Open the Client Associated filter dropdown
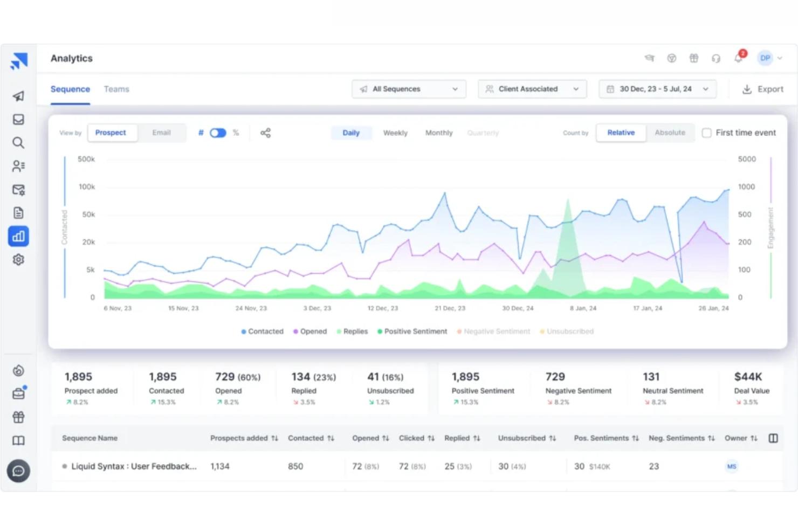 (532, 89)
